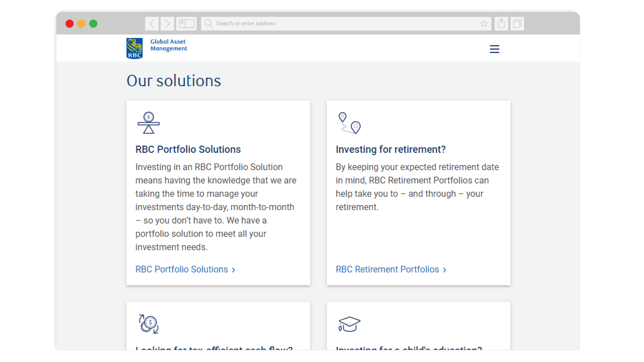
Task: Show all tabs with the tabs overview icon
Action: click(517, 23)
